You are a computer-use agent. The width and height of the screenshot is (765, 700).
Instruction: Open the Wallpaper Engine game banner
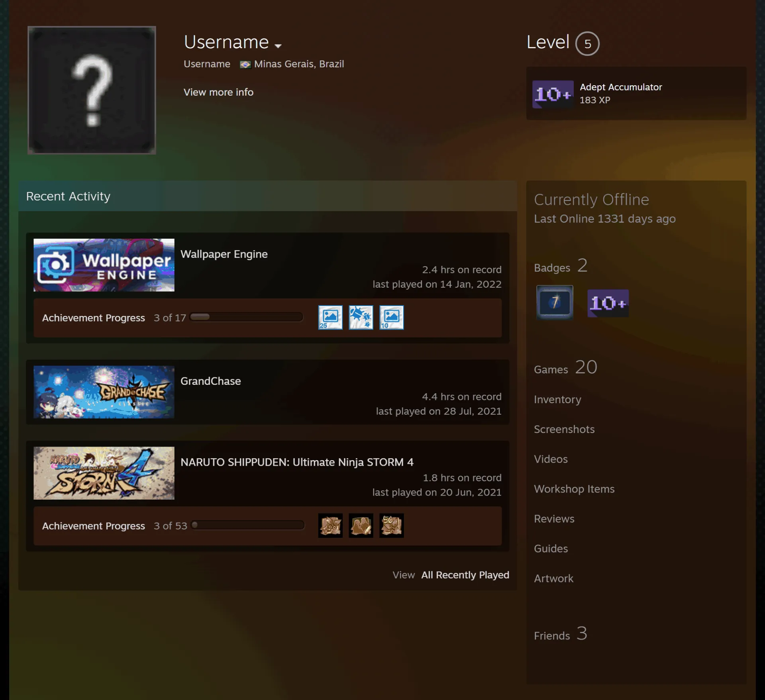(x=104, y=265)
